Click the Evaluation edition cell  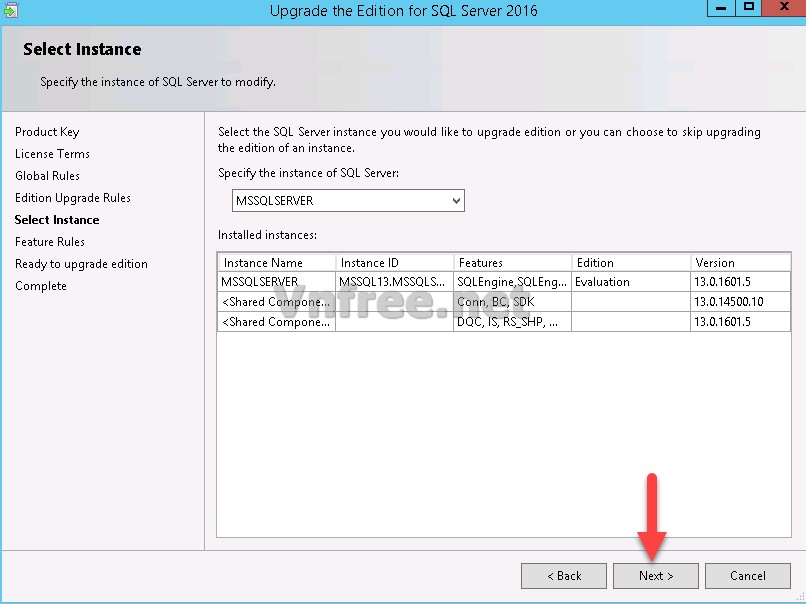[631, 282]
